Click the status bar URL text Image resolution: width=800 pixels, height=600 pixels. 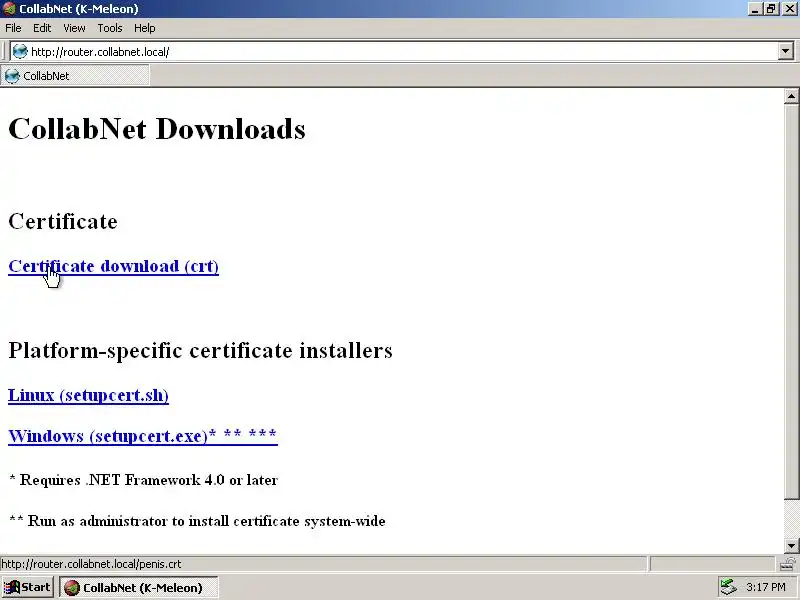pos(91,564)
